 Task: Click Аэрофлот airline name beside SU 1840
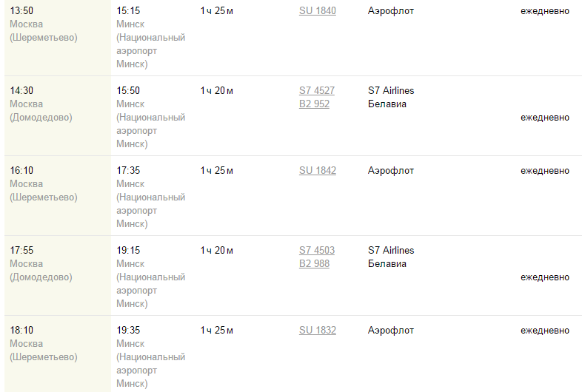pos(391,11)
